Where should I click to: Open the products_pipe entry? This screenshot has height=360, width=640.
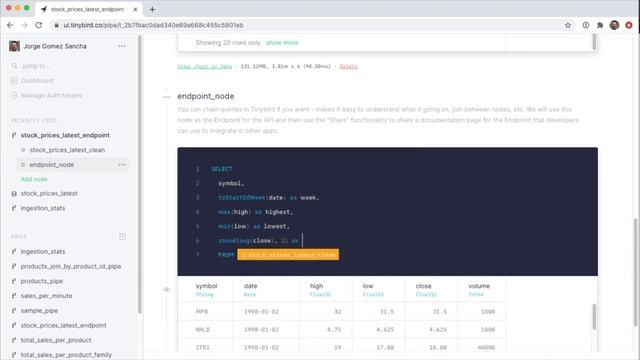tap(42, 281)
